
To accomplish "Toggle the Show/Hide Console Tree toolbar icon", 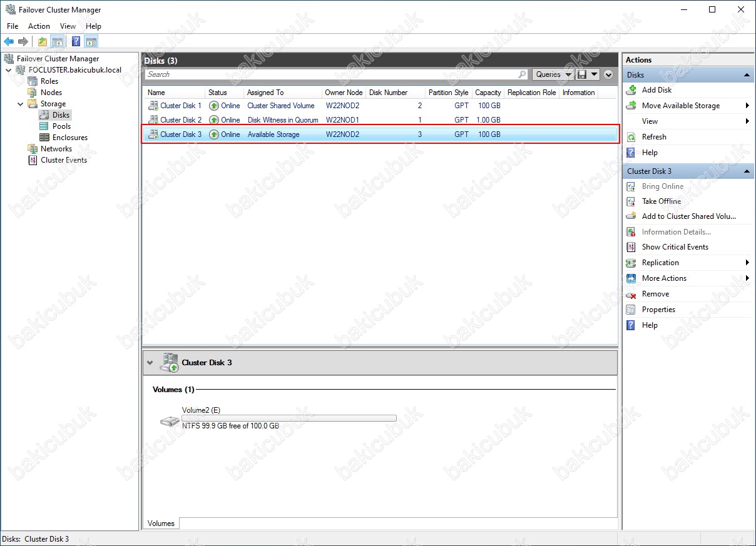I will pyautogui.click(x=58, y=42).
